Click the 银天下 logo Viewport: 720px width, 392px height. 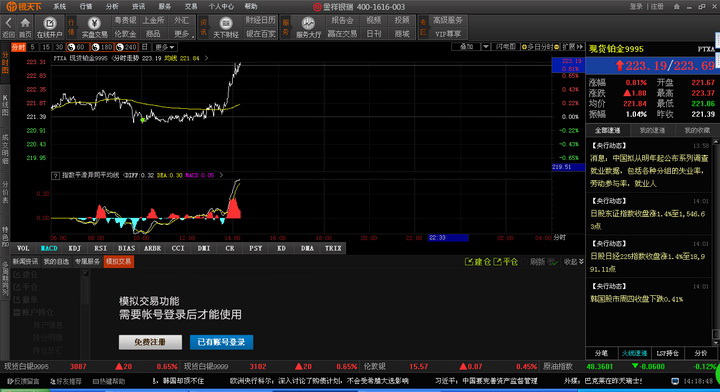[24, 6]
